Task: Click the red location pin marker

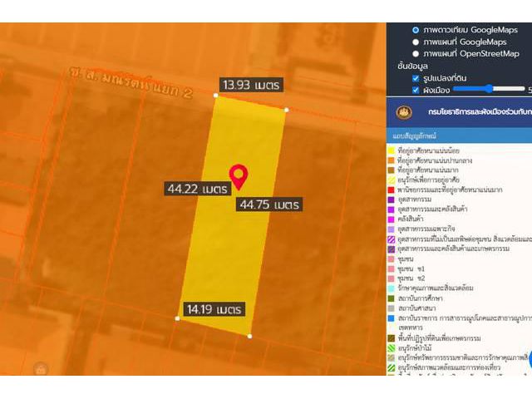Action: (x=239, y=175)
